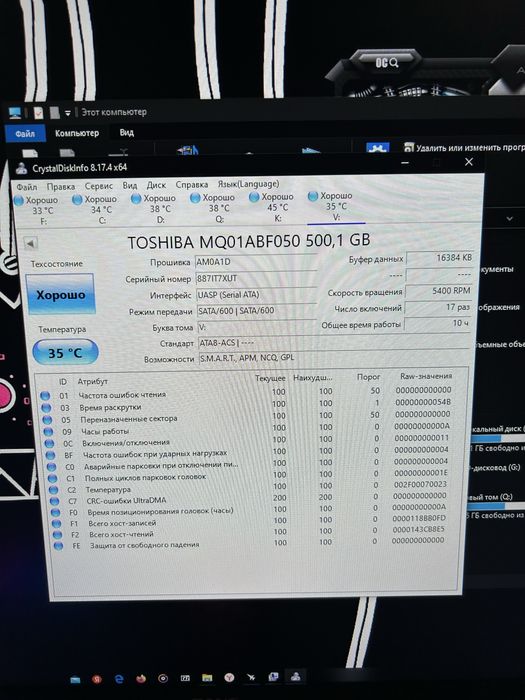Open the Сервис menu
The height and width of the screenshot is (700, 525).
click(x=99, y=186)
